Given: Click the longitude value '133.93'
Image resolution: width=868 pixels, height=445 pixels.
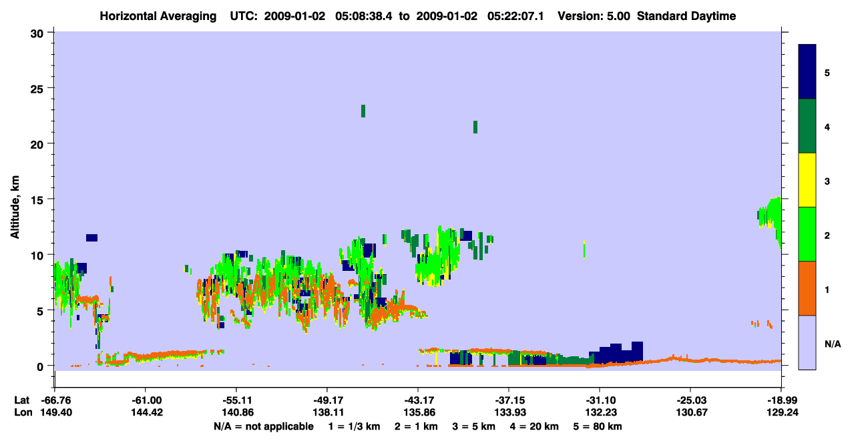Looking at the screenshot, I should [509, 412].
